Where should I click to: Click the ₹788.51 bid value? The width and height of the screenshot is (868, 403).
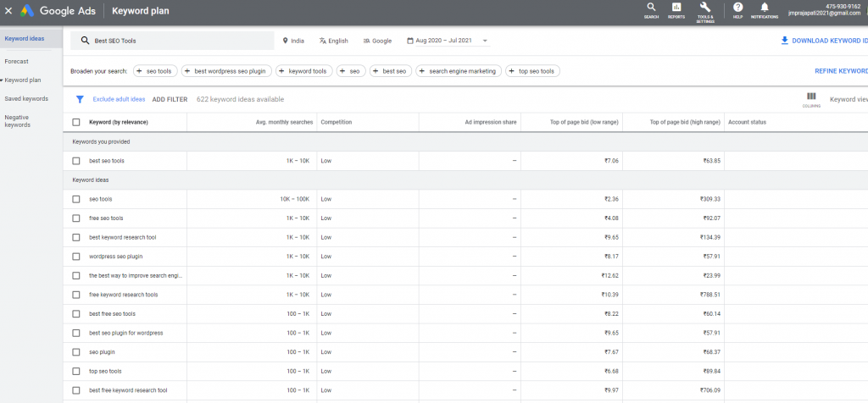[710, 295]
